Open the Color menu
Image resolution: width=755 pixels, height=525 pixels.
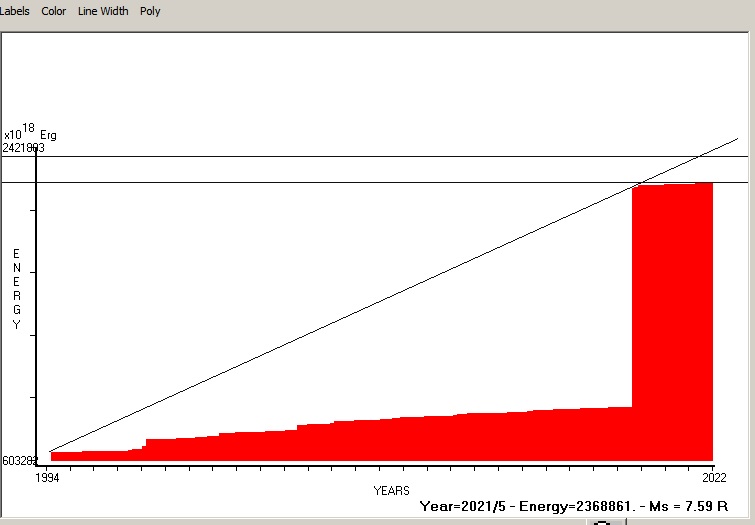pyautogui.click(x=53, y=11)
